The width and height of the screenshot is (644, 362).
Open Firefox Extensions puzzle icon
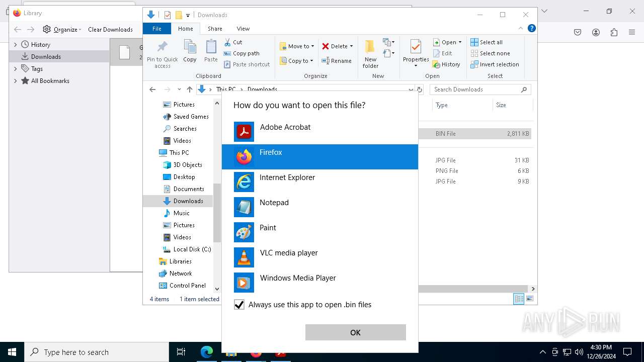click(x=614, y=32)
